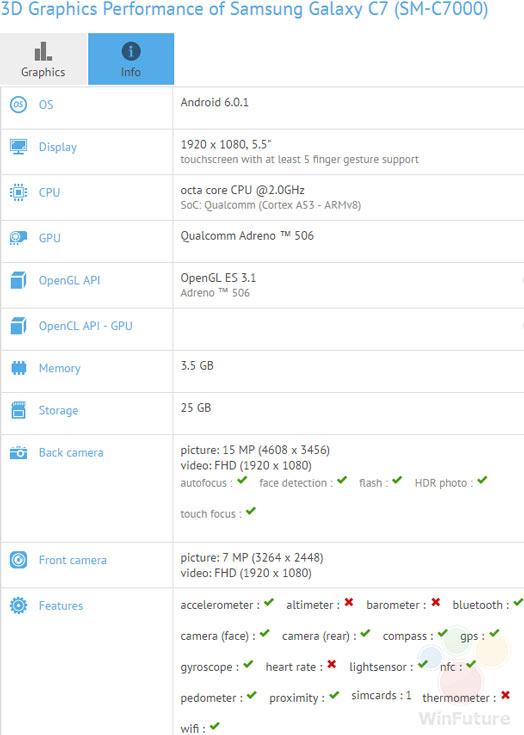
Task: Click the Display monitor icon
Action: pyautogui.click(x=18, y=147)
